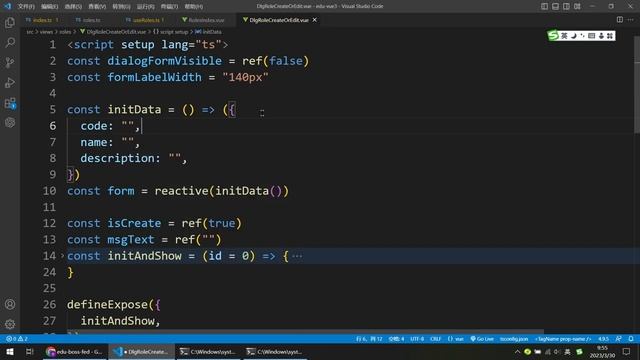The image size is (640, 360).
Task: Click TagName prop-name status bar item
Action: (x=563, y=339)
